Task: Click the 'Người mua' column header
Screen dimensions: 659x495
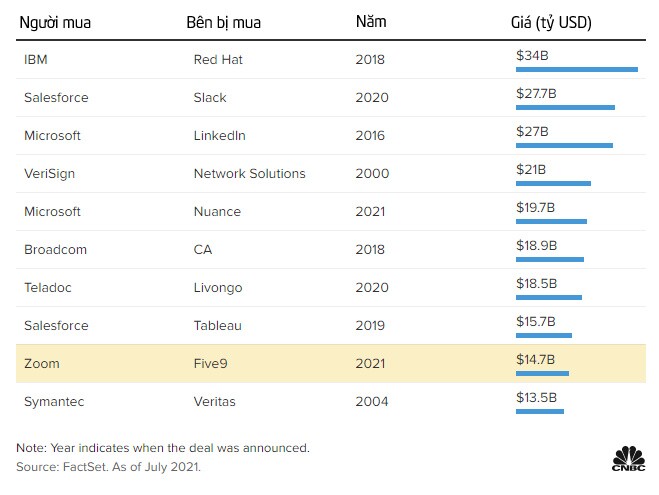Action: point(55,23)
